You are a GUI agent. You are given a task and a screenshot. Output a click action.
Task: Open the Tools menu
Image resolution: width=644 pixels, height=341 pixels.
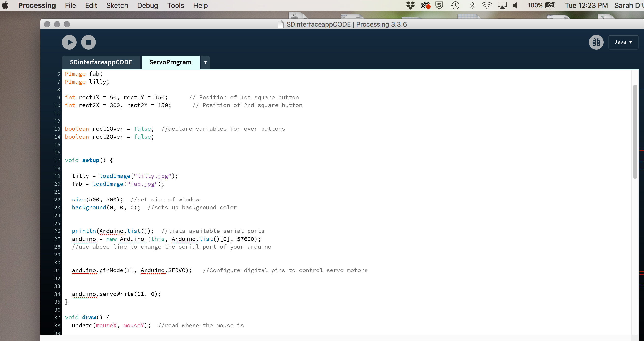(x=176, y=5)
